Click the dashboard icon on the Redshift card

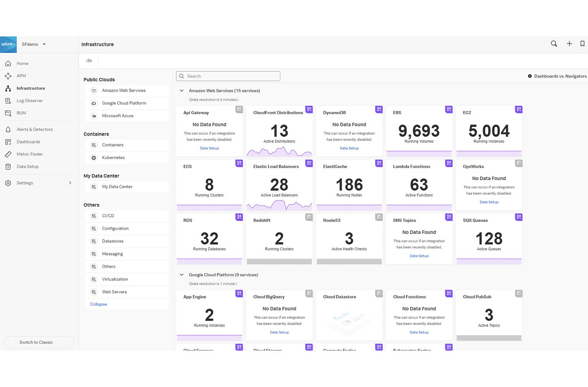(x=309, y=217)
